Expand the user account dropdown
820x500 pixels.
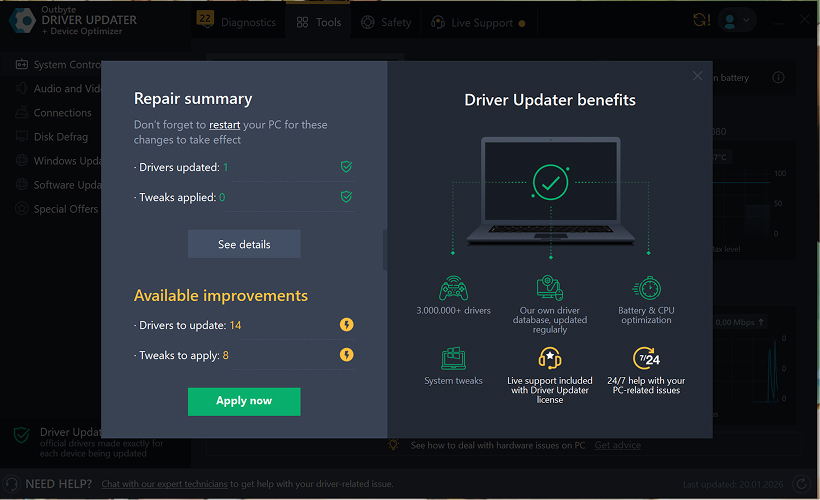point(738,20)
